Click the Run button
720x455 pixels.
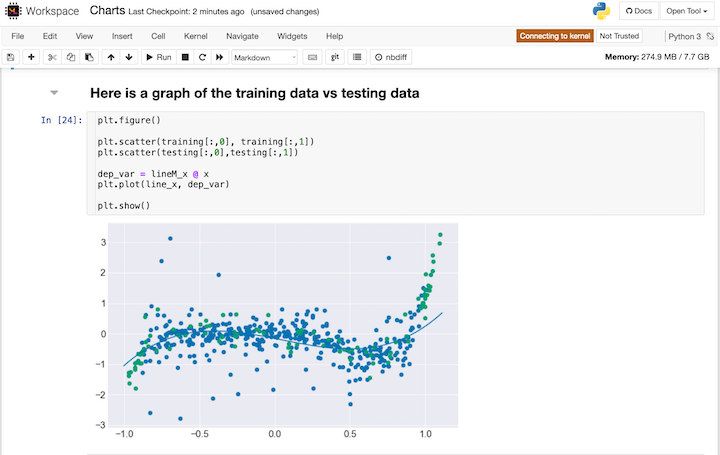pyautogui.click(x=158, y=57)
